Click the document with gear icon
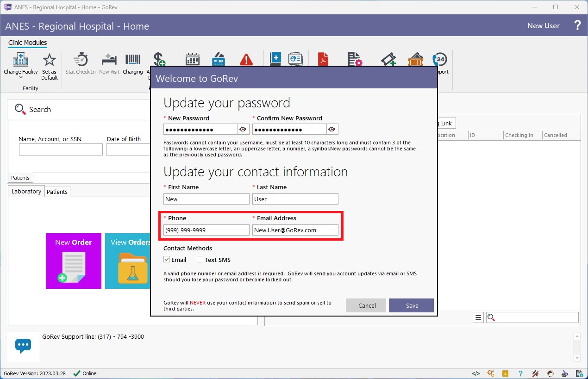Screen dimensions: 588x379 [355, 60]
